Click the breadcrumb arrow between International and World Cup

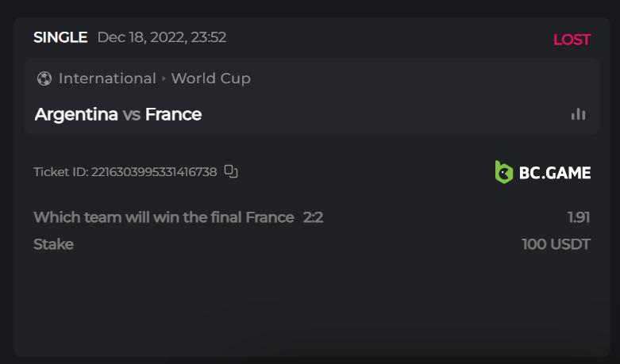(x=164, y=79)
